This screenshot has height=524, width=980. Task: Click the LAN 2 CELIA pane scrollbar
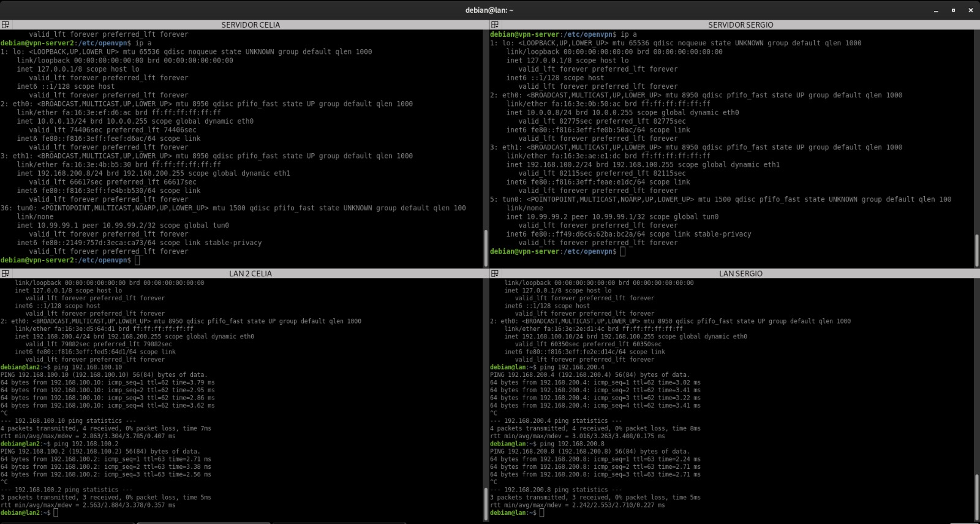point(486,503)
